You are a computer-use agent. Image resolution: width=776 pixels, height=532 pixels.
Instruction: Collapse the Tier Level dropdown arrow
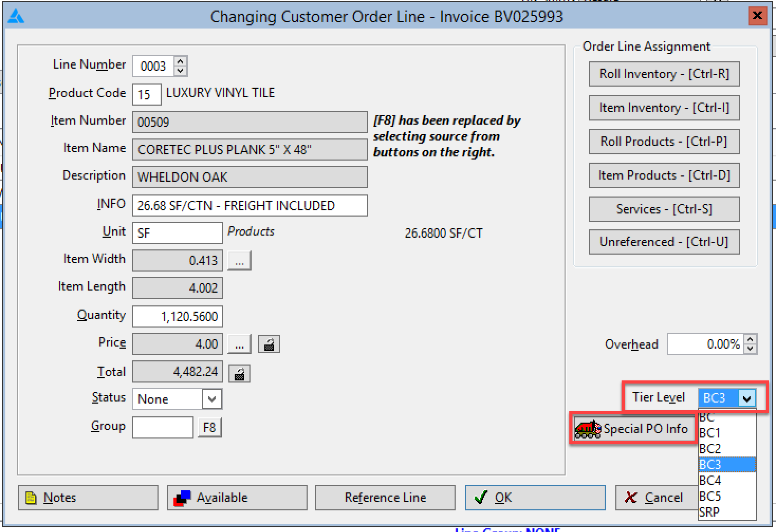tap(746, 398)
